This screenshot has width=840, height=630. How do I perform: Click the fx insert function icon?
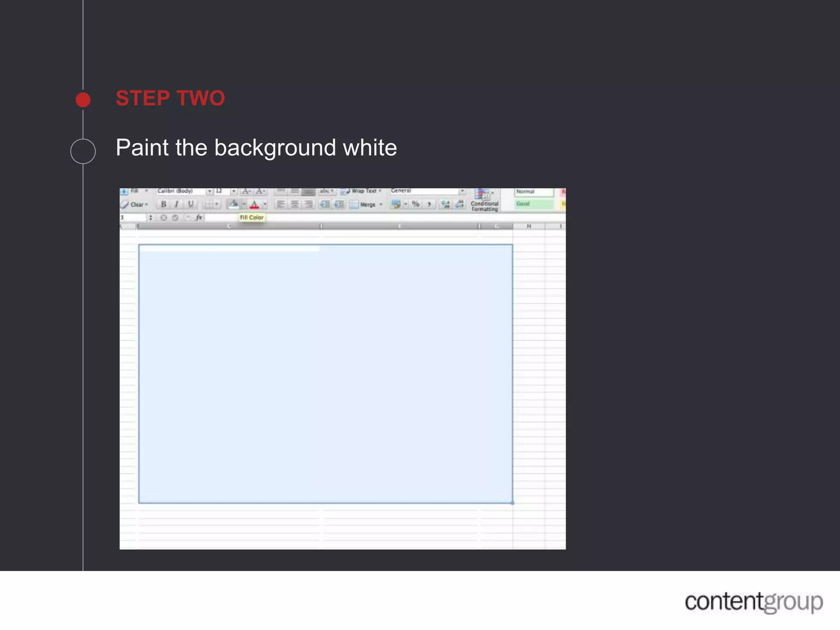pyautogui.click(x=199, y=218)
